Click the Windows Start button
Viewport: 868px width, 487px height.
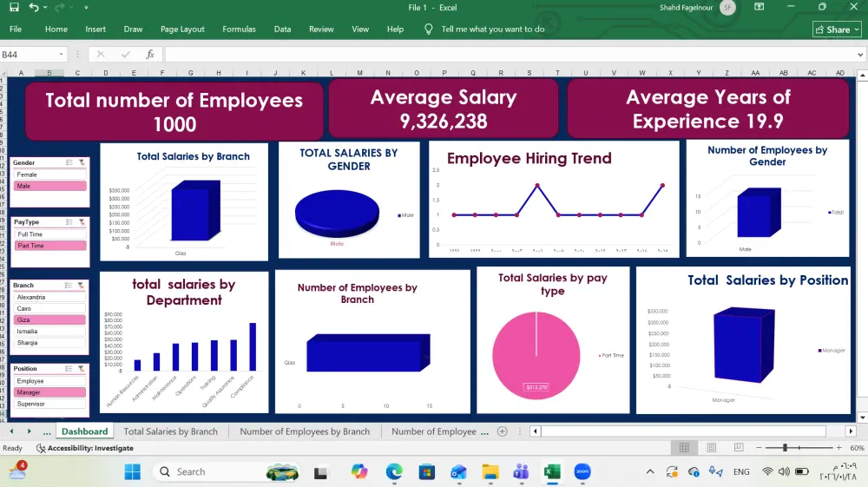point(132,472)
